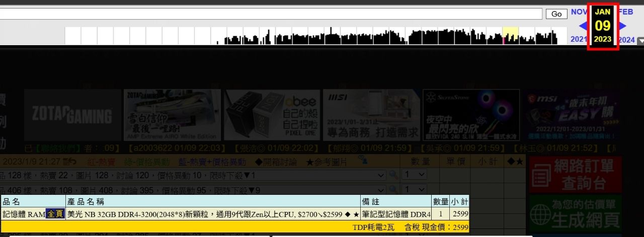644x237 pixels.
Task: Click the undo arrow icon beside the 21:27 timestamp
Action: (x=72, y=162)
